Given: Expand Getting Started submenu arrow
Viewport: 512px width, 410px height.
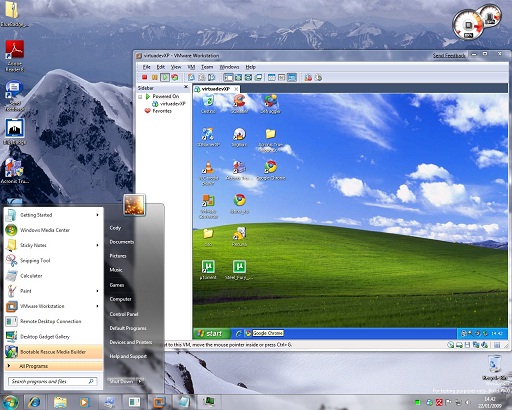Looking at the screenshot, I should pos(97,215).
